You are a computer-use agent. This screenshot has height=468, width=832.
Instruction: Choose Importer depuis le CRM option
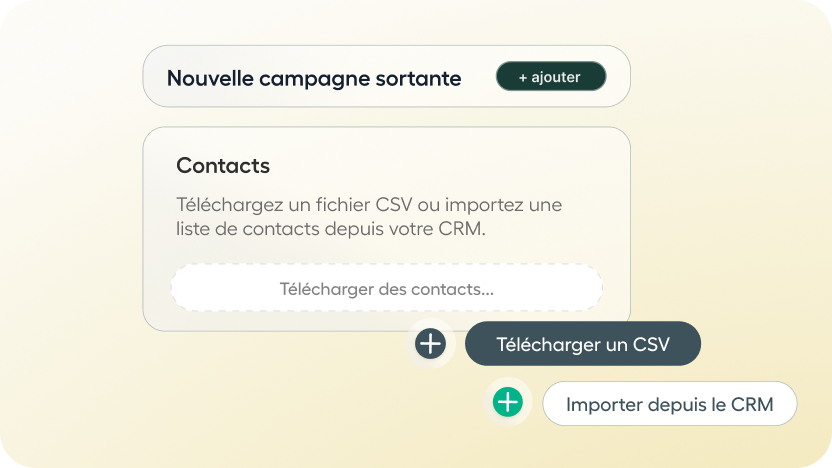(670, 403)
